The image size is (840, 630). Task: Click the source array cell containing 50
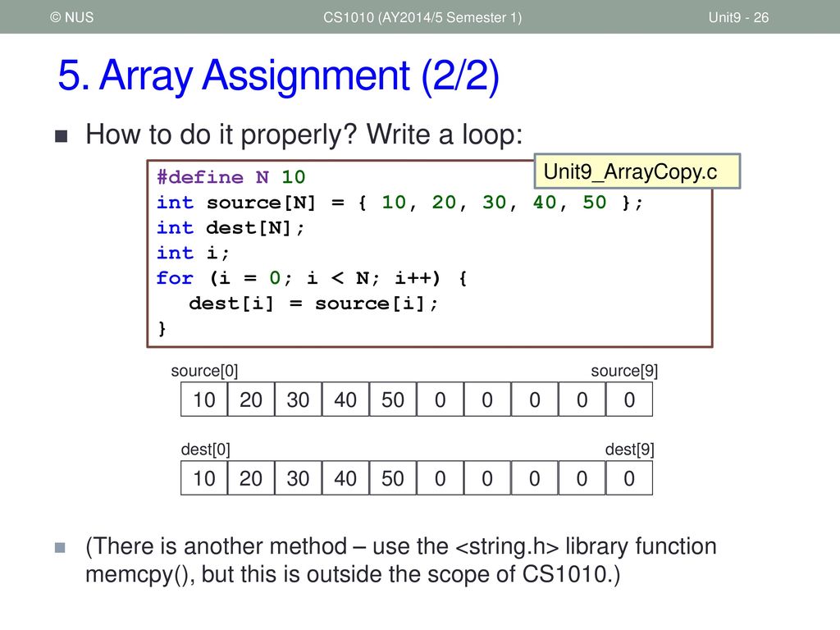point(392,399)
